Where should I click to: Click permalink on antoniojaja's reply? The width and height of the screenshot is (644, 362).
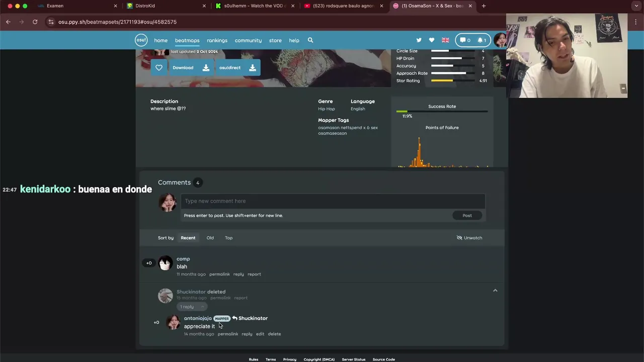(x=228, y=334)
